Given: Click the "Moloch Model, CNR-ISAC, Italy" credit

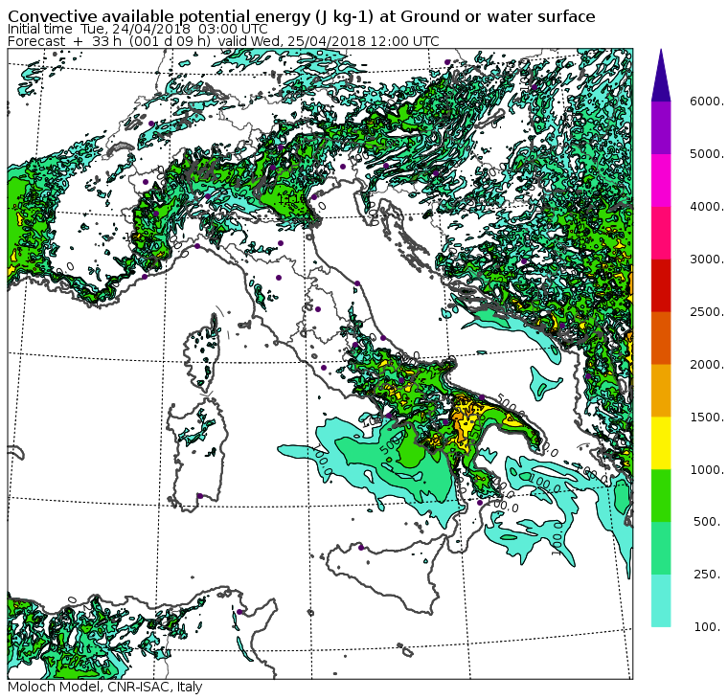Looking at the screenshot, I should coord(105,687).
